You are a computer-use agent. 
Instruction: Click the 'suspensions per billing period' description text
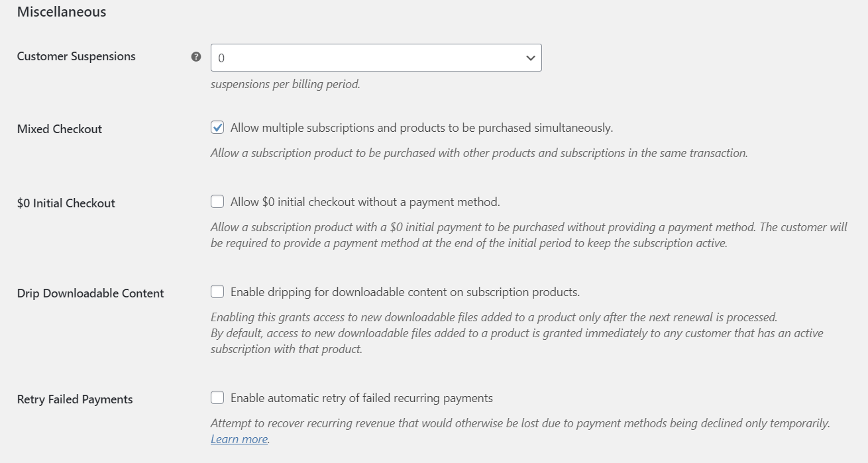pyautogui.click(x=286, y=84)
